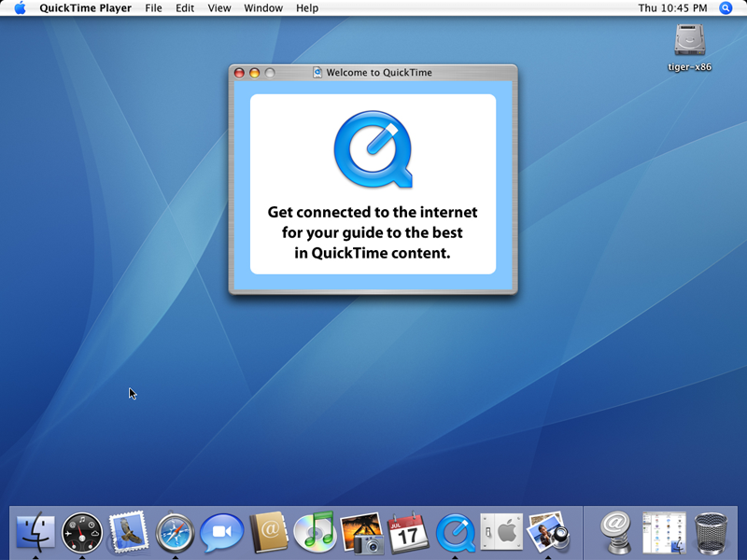Click the Spotlight search icon
The height and width of the screenshot is (560, 747).
pos(726,8)
